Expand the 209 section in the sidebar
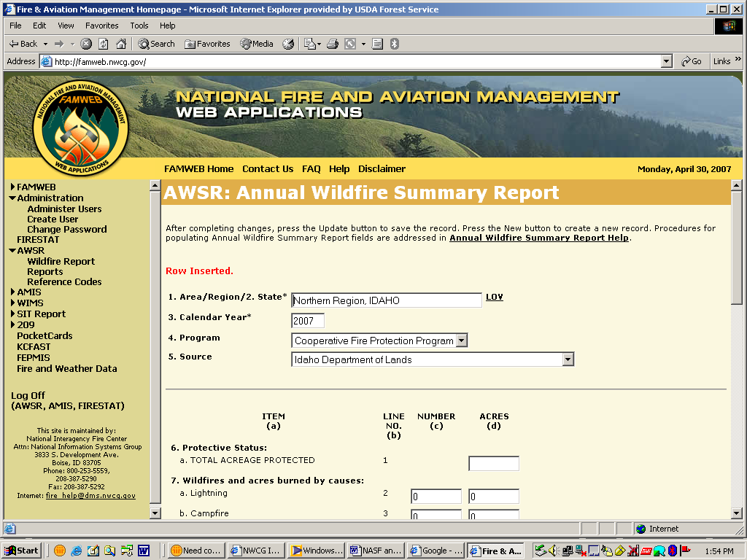The image size is (747, 560). 13,324
